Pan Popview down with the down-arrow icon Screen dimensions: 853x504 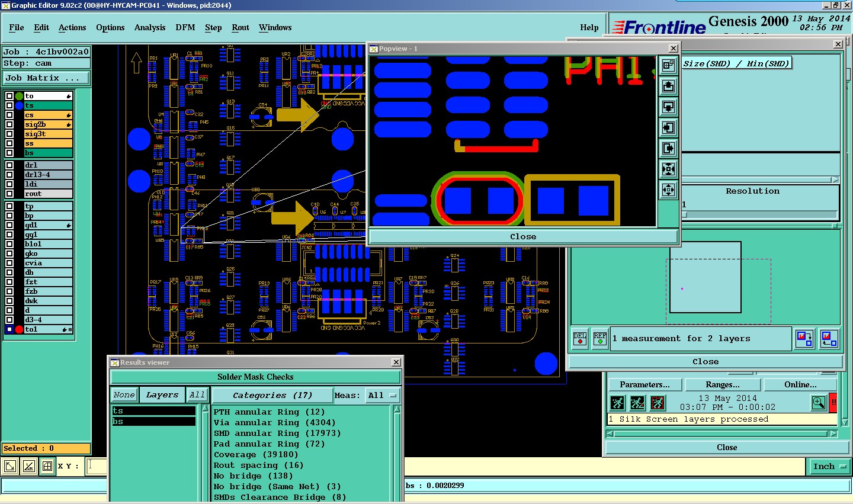pos(668,107)
